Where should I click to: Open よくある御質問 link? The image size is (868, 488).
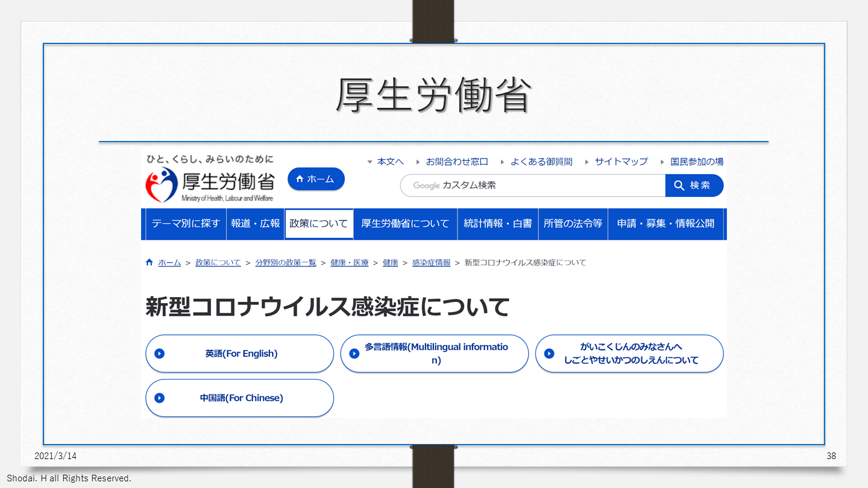pyautogui.click(x=541, y=161)
